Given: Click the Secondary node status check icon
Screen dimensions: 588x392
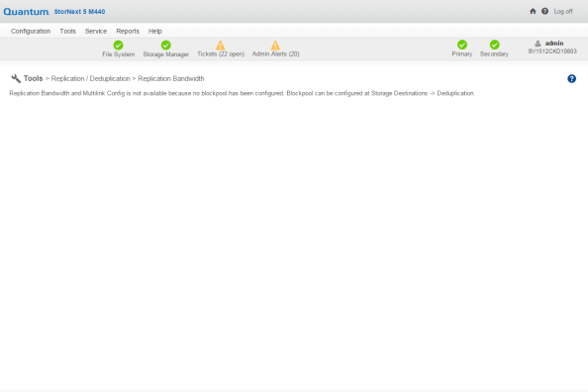Looking at the screenshot, I should click(x=494, y=45).
